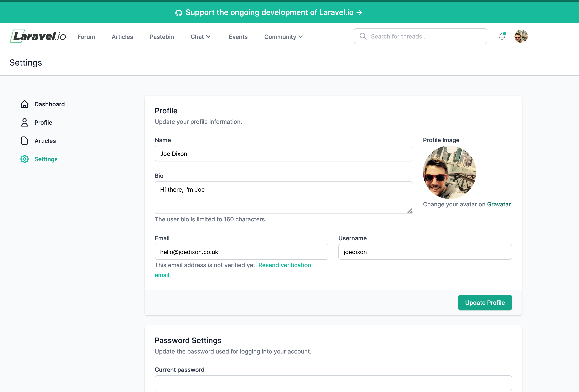The image size is (579, 392).
Task: Click the Laravel.io logo
Action: click(x=38, y=36)
